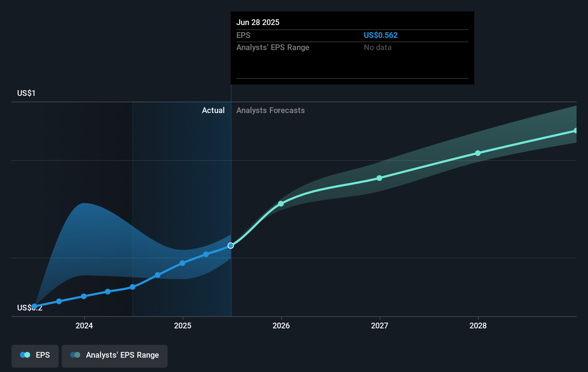Click the 2028 x-axis label
Screen dimensions: 588x372
click(x=478, y=326)
